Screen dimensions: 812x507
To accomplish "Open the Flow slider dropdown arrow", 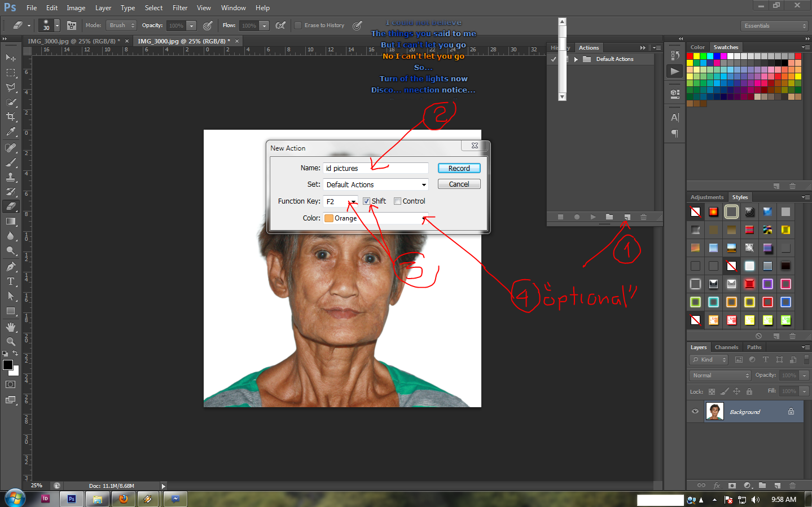I will pyautogui.click(x=264, y=25).
